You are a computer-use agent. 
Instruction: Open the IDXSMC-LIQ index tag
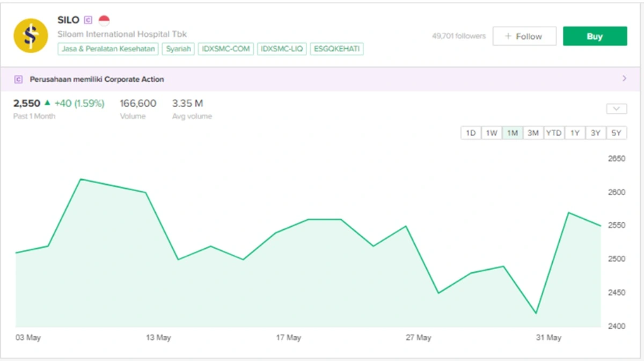click(x=282, y=49)
